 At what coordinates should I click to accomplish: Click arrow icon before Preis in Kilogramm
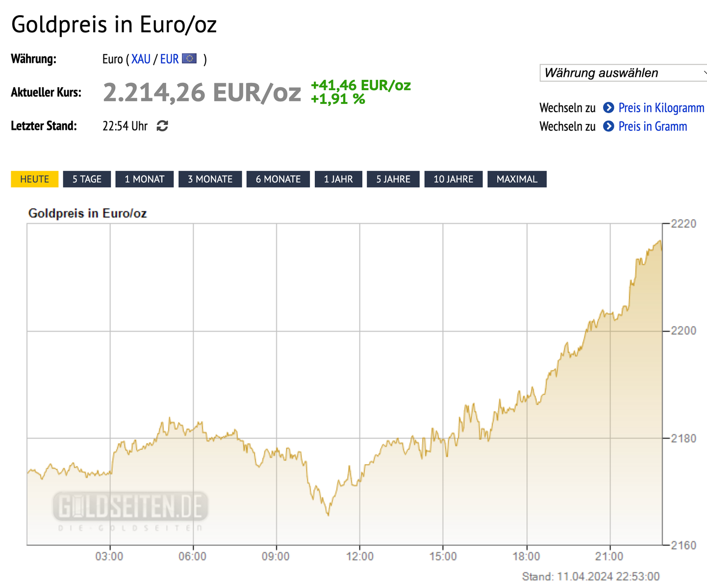click(x=608, y=108)
